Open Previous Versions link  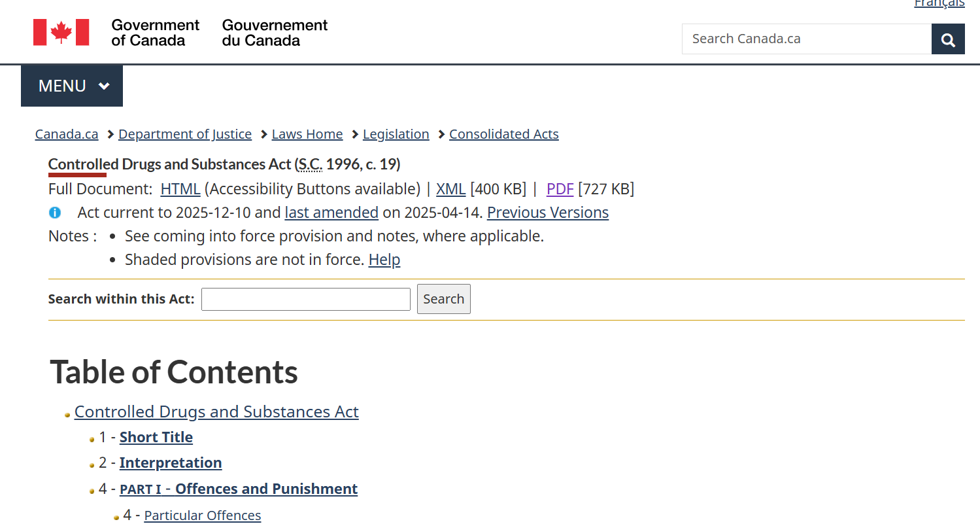point(547,213)
